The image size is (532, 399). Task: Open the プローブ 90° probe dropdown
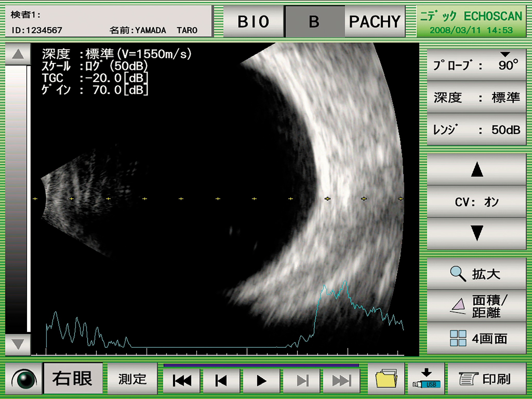coord(477,65)
